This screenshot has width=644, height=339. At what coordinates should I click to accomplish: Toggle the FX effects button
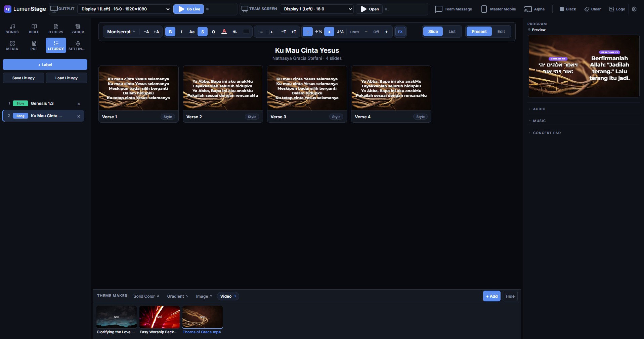click(400, 32)
